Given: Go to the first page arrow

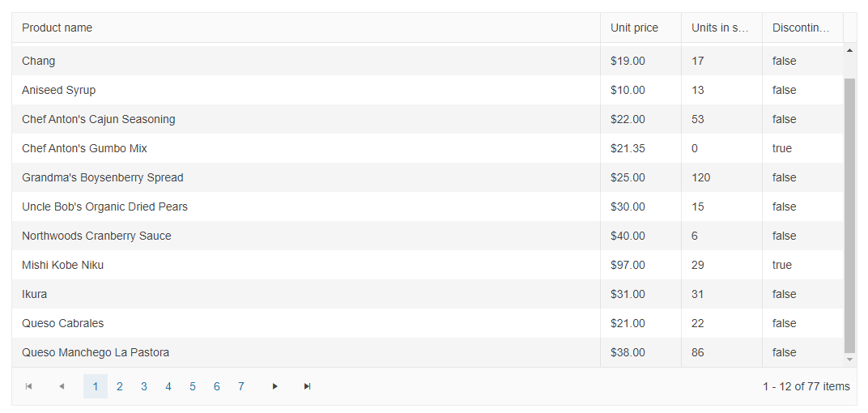Looking at the screenshot, I should [29, 386].
